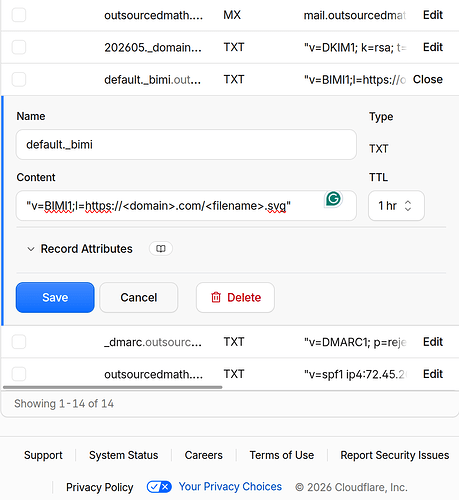The width and height of the screenshot is (459, 500).
Task: Edit the _dmarc TXT record
Action: point(433,342)
